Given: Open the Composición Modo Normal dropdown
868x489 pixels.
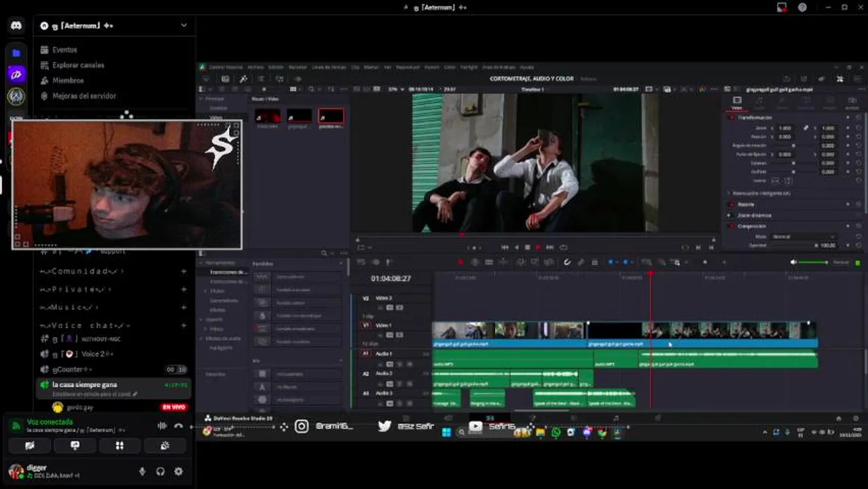Looking at the screenshot, I should [x=804, y=236].
